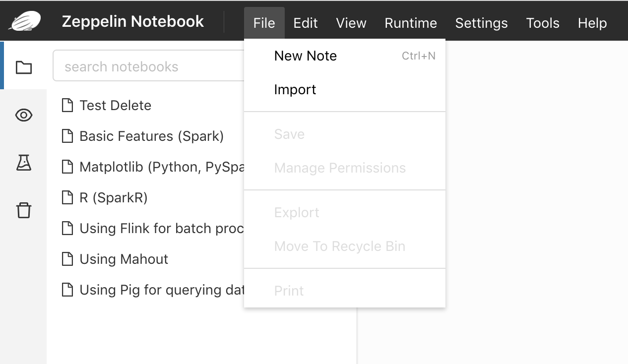Click the Test Delete note file icon
628x364 pixels.
coord(67,105)
